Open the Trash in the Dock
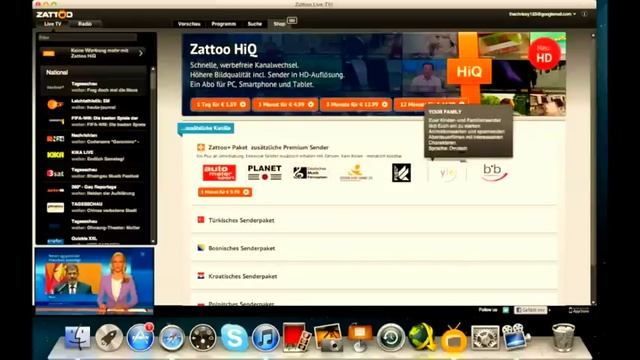This screenshot has height=360, width=640. point(563,337)
